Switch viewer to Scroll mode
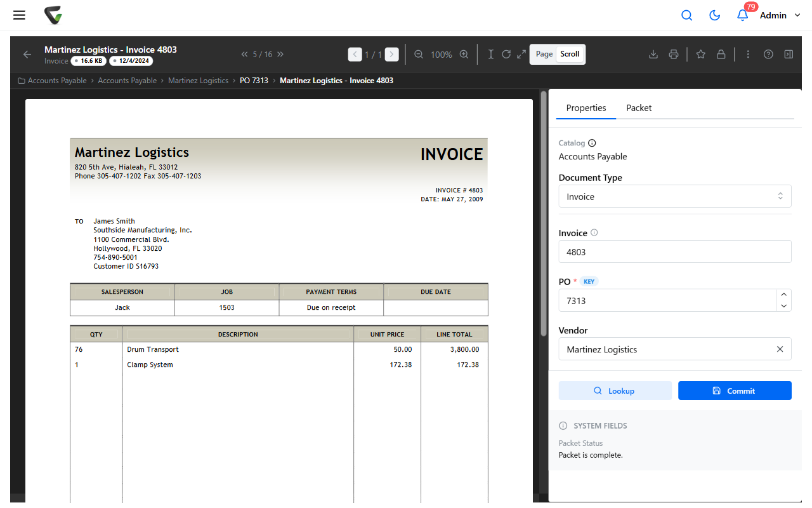Viewport: 812px width, 508px height. 570,54
